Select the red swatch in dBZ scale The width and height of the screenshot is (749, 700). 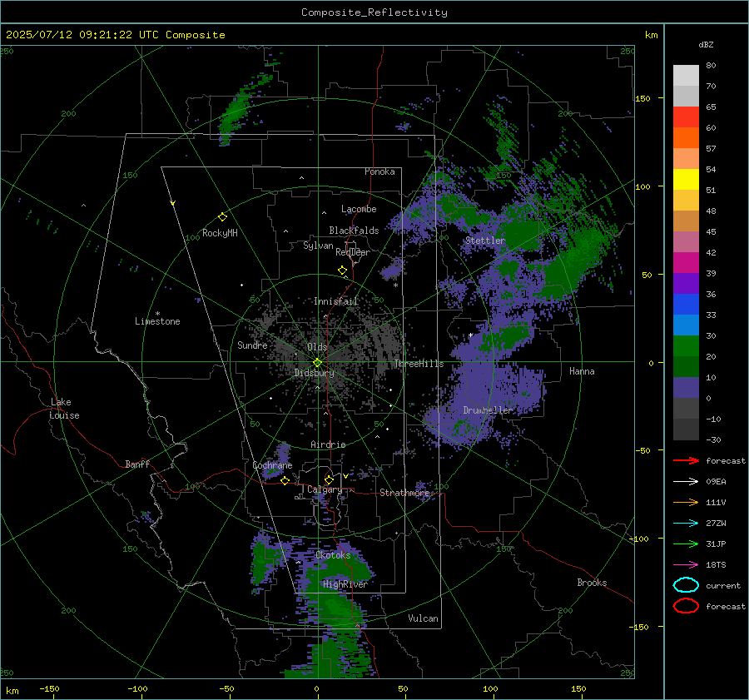pyautogui.click(x=686, y=117)
